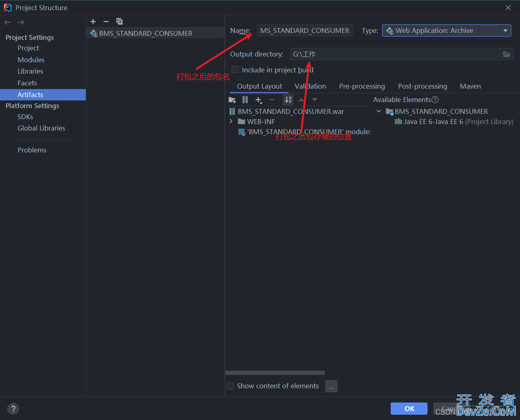Expand the WEB-INF folder node

(x=231, y=122)
